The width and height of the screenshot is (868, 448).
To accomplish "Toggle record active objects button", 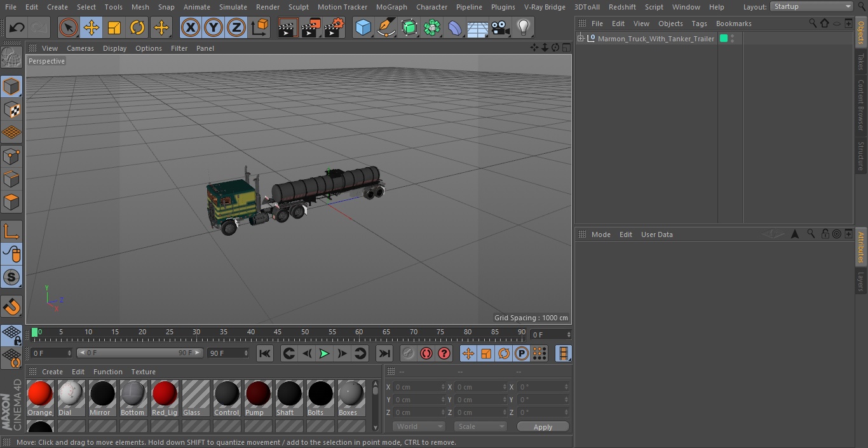I will tap(408, 353).
